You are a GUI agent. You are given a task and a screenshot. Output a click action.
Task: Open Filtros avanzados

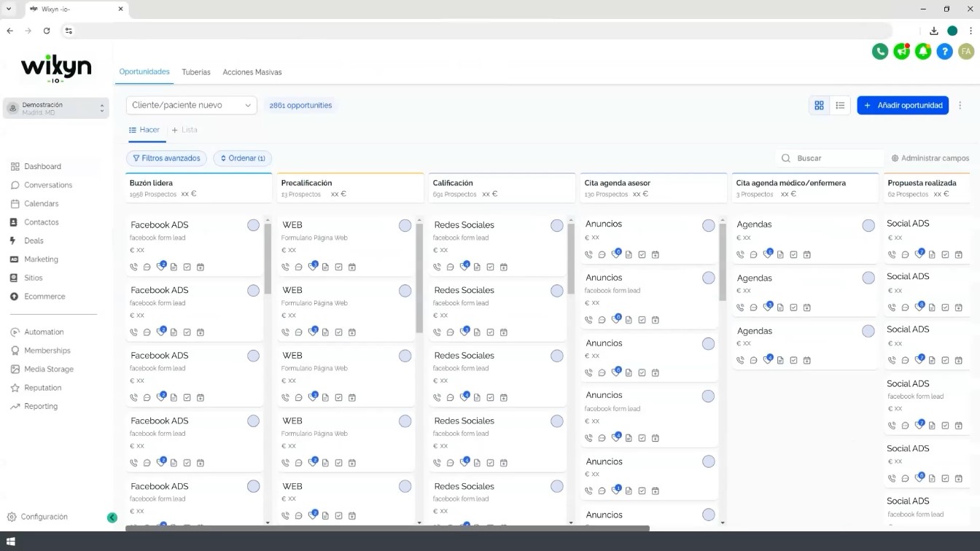[166, 158]
